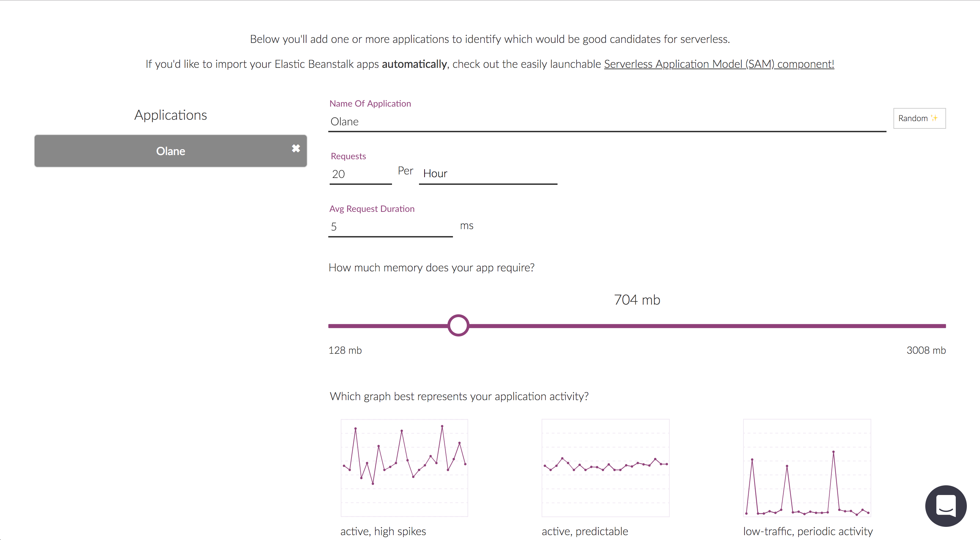Open the Per Hour time unit dropdown
This screenshot has height=540, width=980.
(x=488, y=174)
